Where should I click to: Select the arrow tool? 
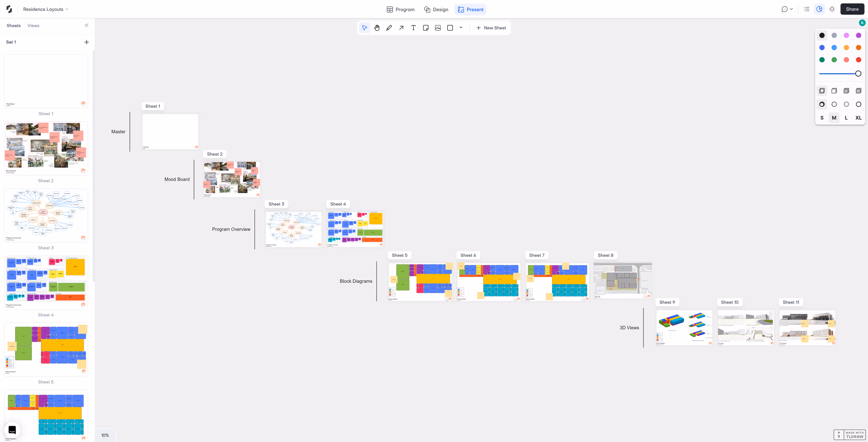point(401,28)
